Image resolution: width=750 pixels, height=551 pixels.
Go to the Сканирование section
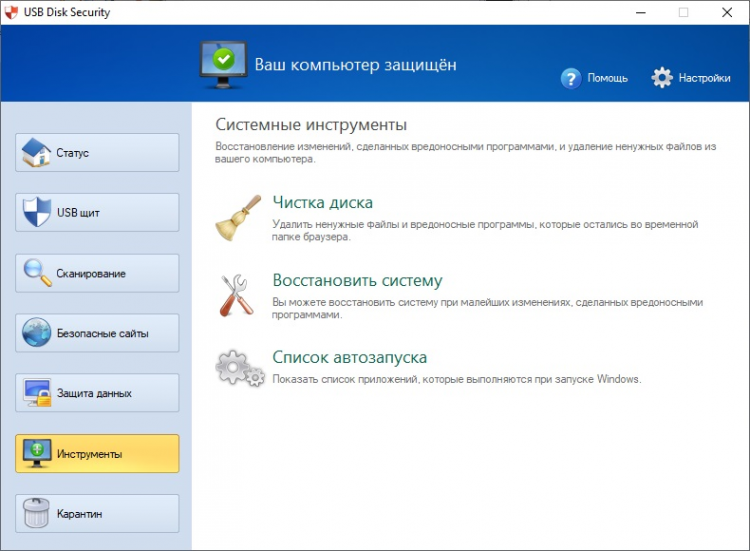coord(97,273)
